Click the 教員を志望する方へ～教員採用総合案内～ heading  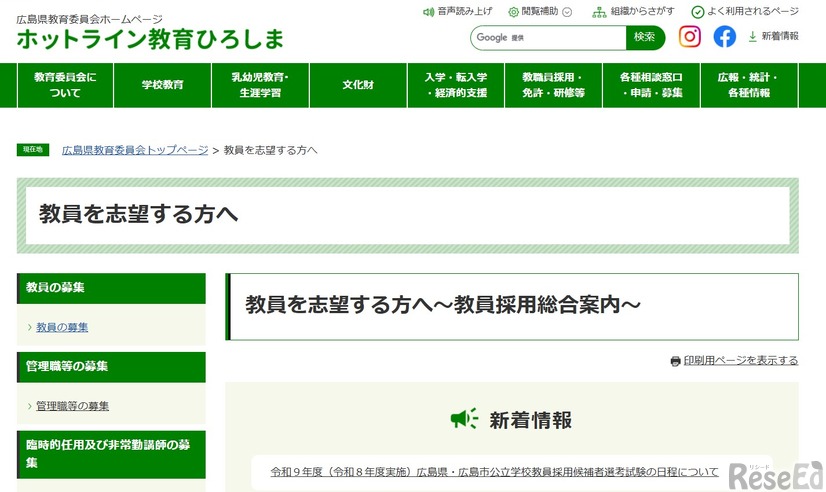(442, 305)
